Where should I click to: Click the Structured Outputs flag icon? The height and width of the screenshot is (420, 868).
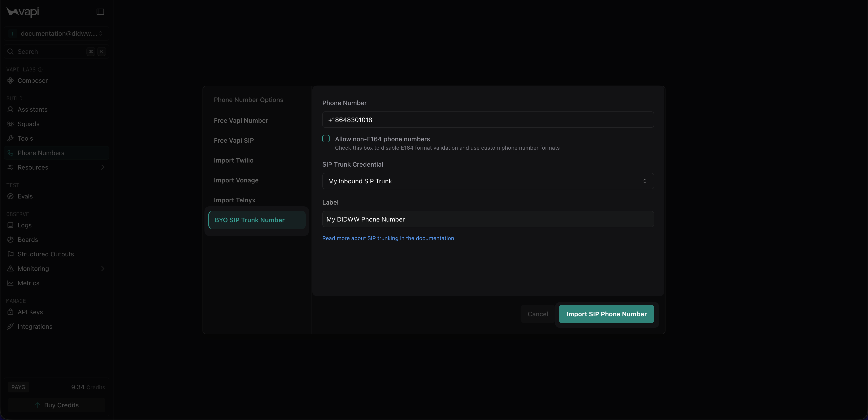pos(10,254)
